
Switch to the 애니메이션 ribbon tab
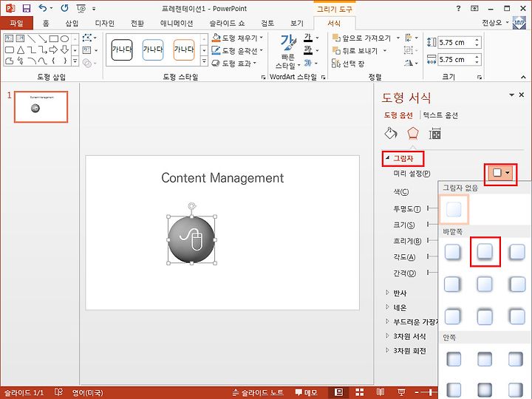177,23
